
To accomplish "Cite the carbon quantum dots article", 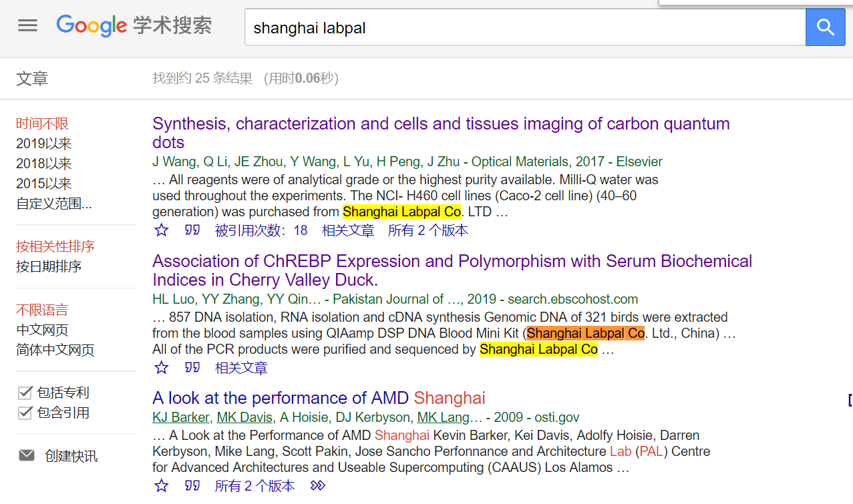I will tap(192, 230).
